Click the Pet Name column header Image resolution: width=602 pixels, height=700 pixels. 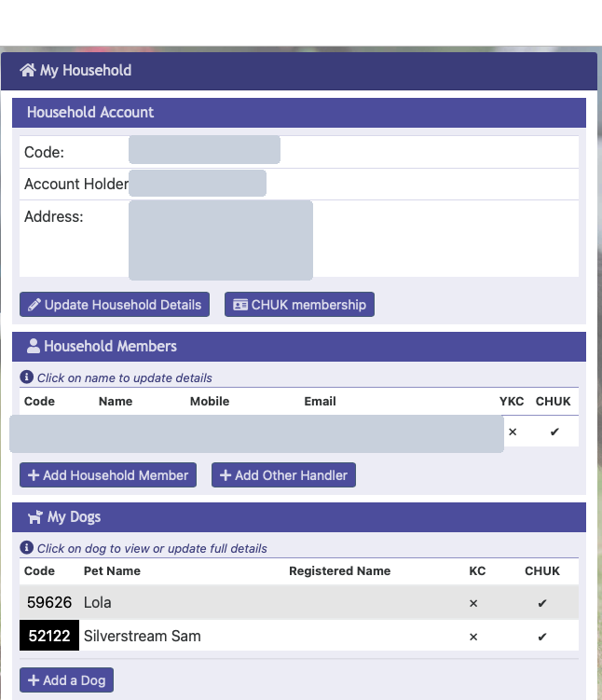[x=112, y=570]
